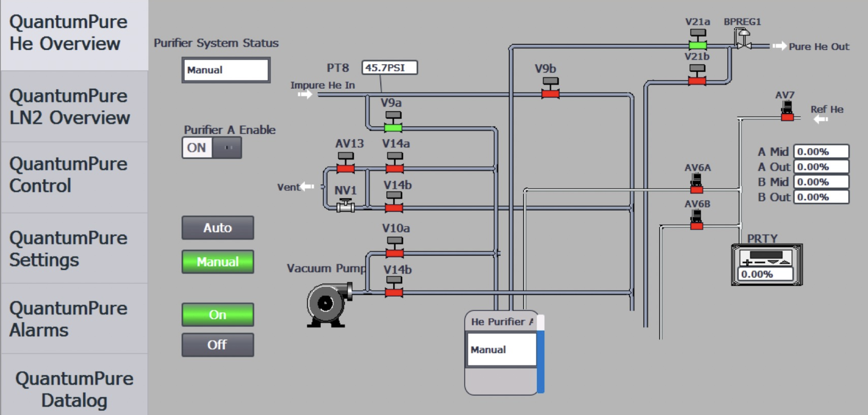Screen dimensions: 868x415
Task: Click the Pure He Out arrow
Action: (779, 46)
